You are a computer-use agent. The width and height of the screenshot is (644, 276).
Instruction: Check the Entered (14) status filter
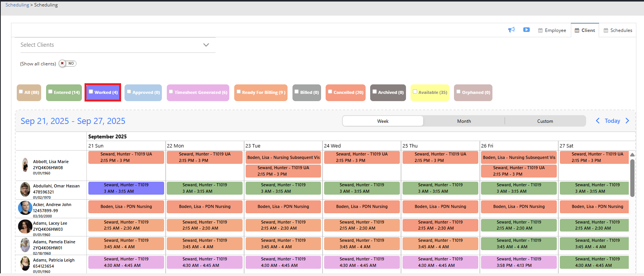50,92
